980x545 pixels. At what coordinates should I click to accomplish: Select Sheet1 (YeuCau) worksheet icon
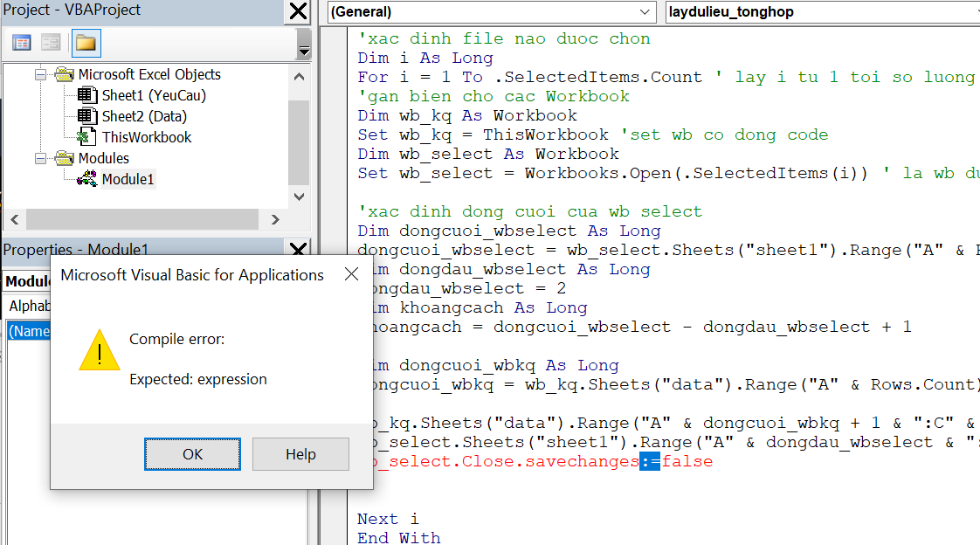(x=86, y=95)
